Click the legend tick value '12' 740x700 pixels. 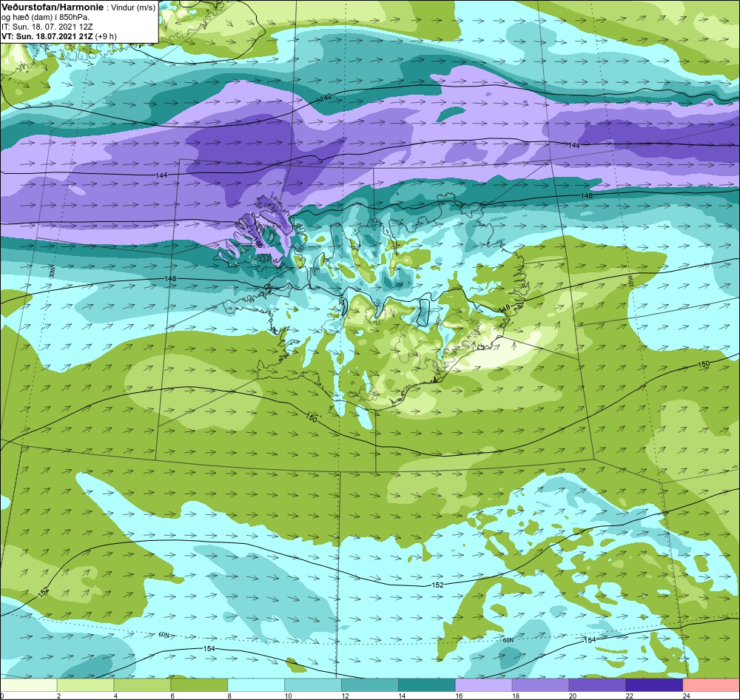(x=346, y=696)
